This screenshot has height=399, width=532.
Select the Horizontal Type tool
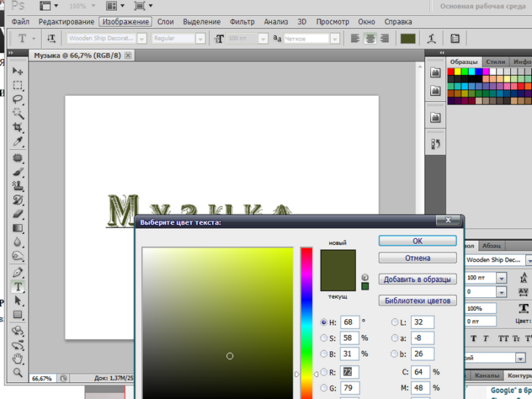tap(18, 287)
